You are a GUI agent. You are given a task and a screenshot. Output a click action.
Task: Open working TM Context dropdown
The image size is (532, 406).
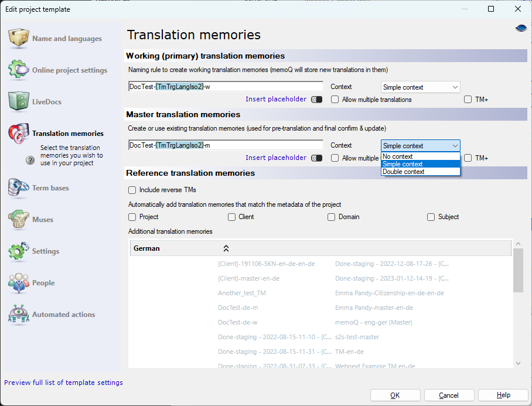pos(420,87)
